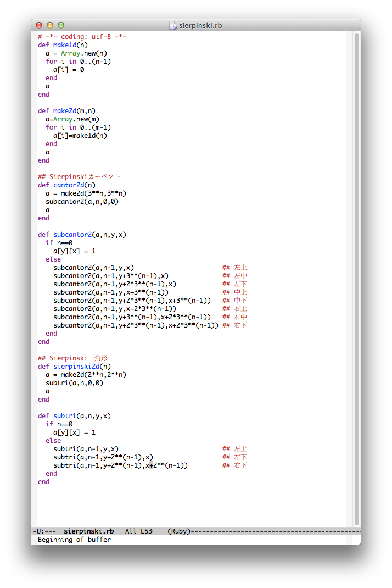The image size is (392, 588).
Task: Click the vertical scrollbar thumb
Action: 357,279
